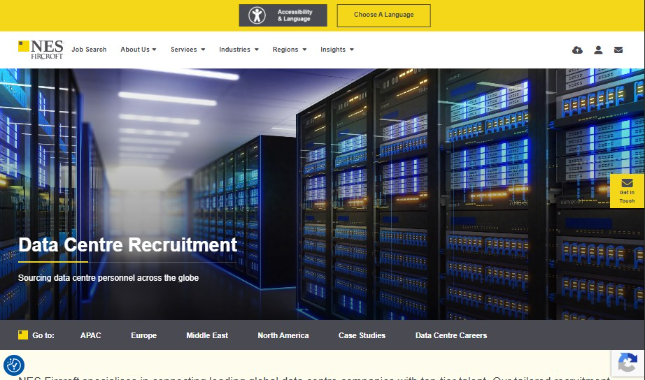Open the Case Studies section
The image size is (645, 380).
point(362,335)
